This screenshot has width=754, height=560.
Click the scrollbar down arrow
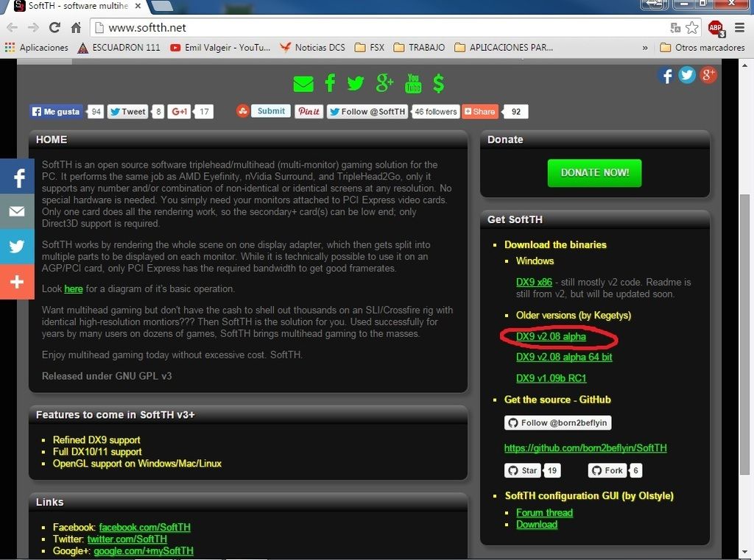coord(744,553)
